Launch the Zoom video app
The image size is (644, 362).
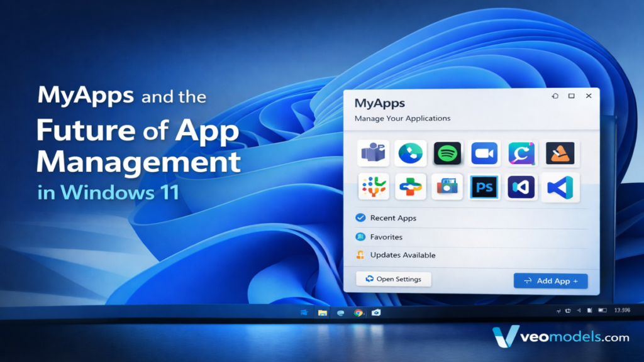pos(484,153)
